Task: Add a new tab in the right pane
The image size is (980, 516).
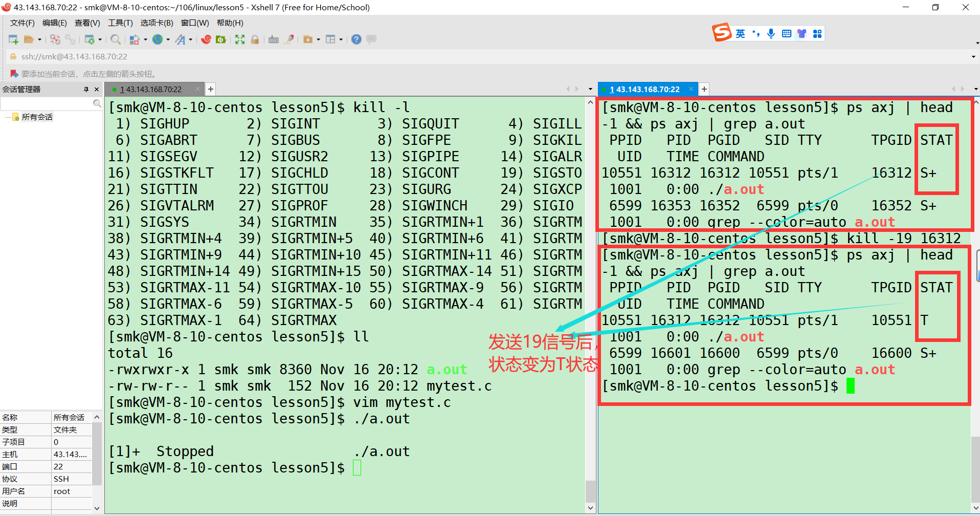Action: click(704, 89)
